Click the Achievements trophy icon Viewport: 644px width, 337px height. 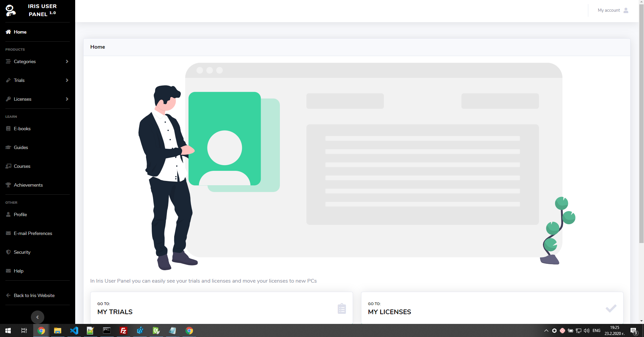8,185
